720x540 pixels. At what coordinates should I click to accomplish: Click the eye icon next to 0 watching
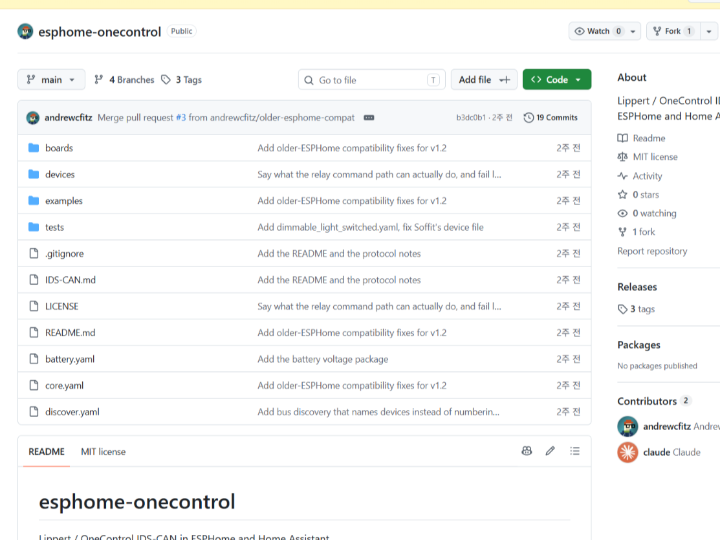(x=622, y=214)
